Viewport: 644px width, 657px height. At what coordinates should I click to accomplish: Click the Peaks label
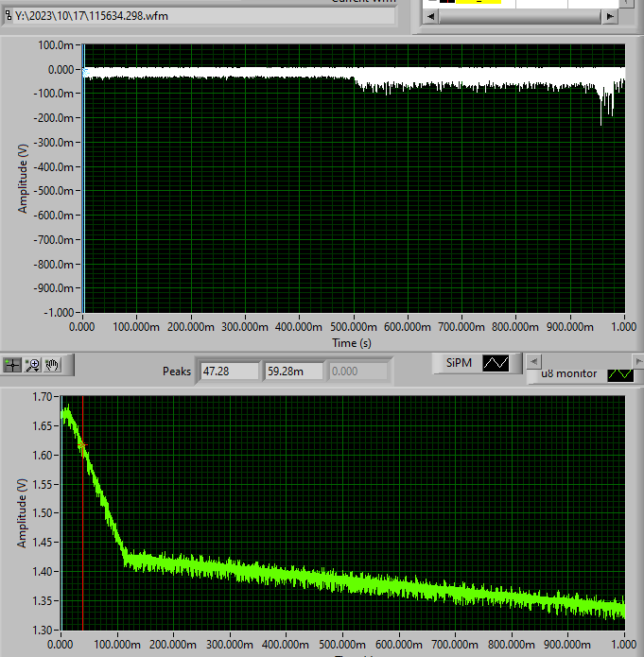click(177, 372)
